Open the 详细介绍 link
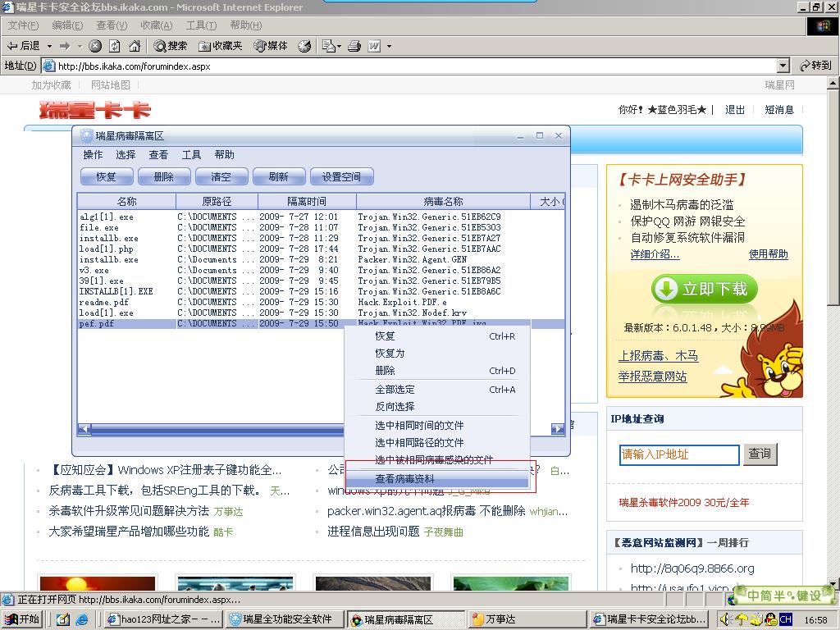Screen dimensions: 840x630 coord(655,254)
